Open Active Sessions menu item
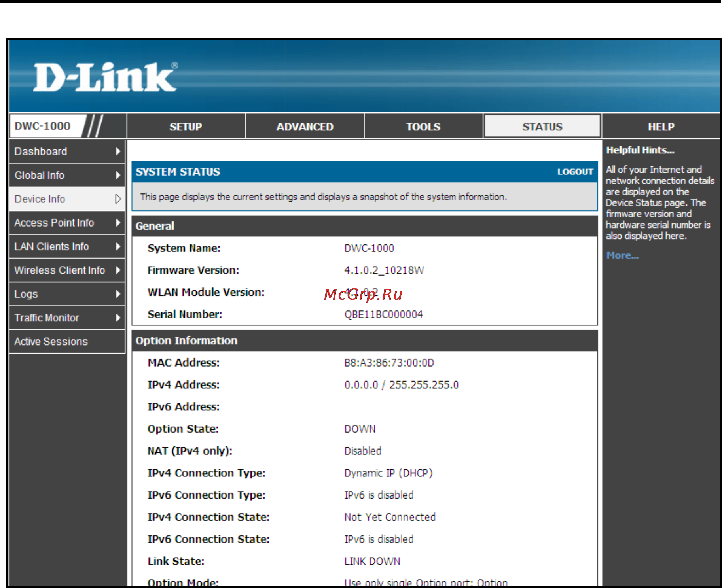This screenshot has width=722, height=588. point(67,341)
